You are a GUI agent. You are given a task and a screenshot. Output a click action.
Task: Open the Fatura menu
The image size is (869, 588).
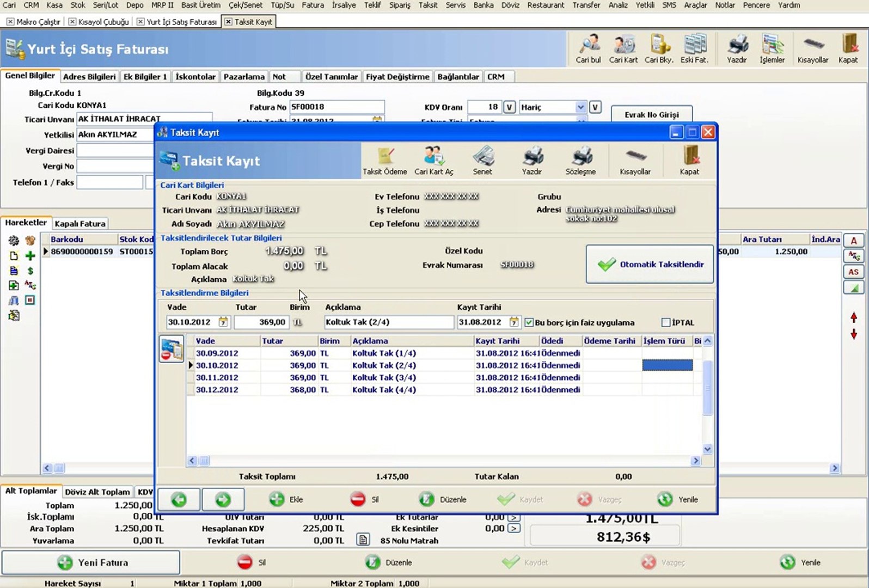(x=313, y=5)
